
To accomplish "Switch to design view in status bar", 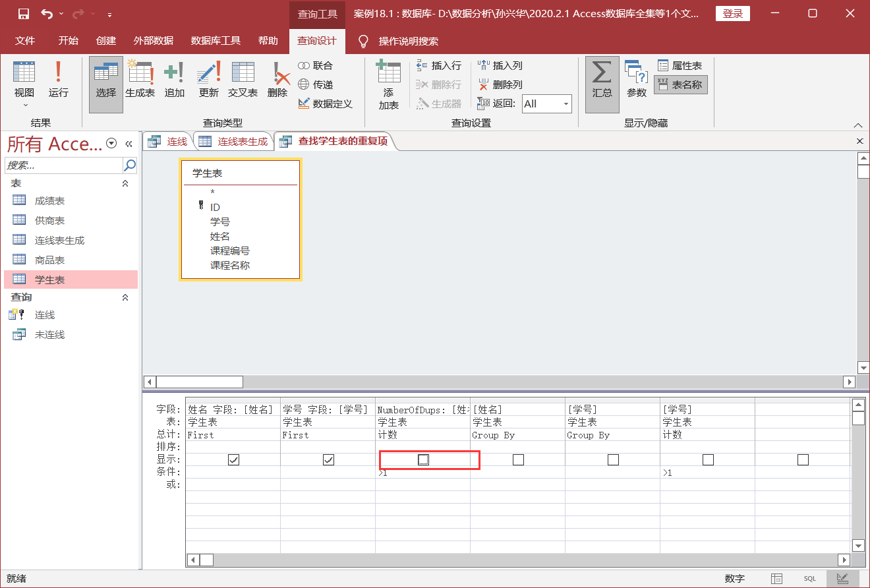I will [842, 578].
